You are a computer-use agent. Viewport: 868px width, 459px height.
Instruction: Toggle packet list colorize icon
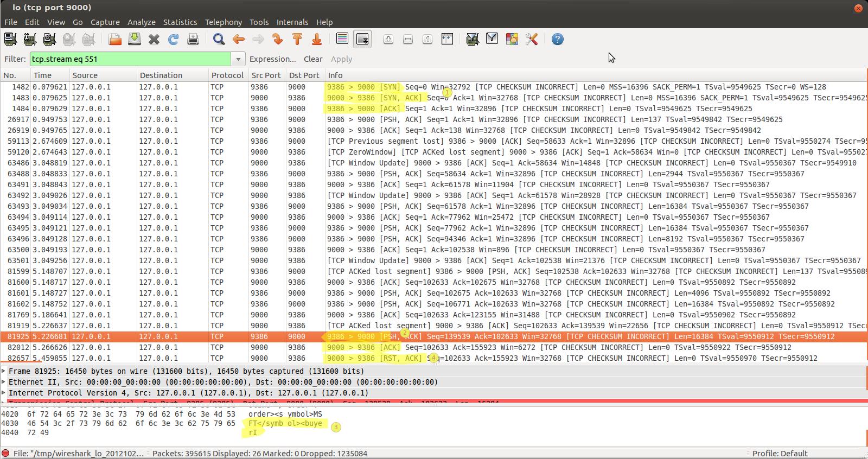[342, 39]
